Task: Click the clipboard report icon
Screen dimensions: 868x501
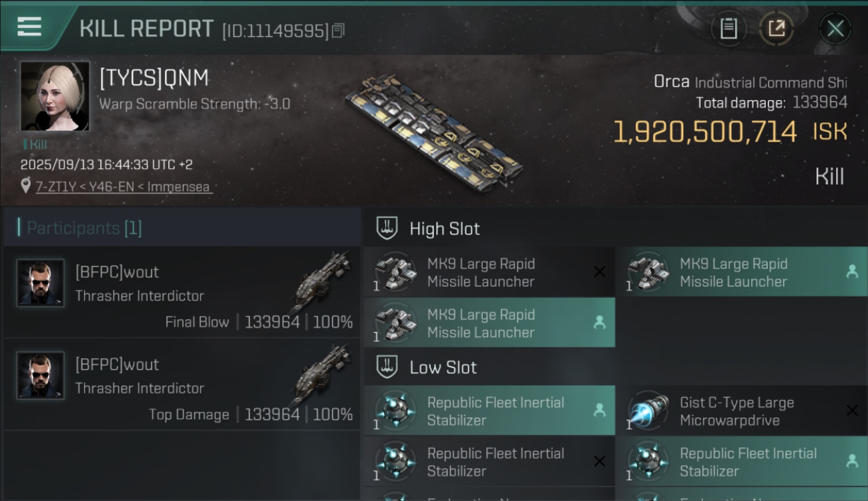Action: 728,29
